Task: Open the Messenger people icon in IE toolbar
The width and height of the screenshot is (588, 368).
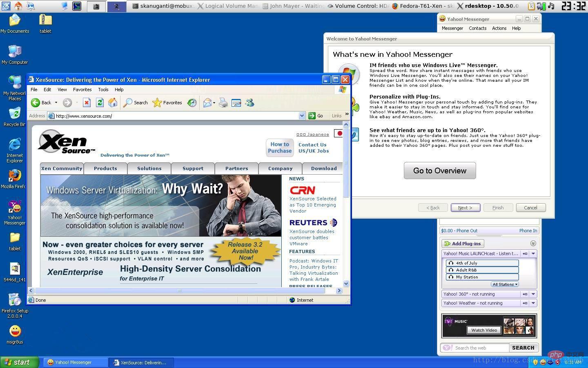Action: tap(249, 103)
